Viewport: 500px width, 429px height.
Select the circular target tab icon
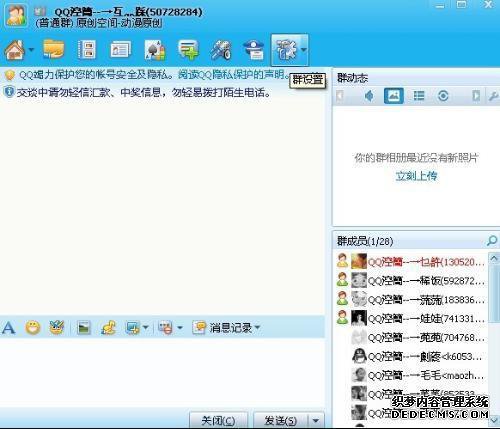click(x=443, y=96)
